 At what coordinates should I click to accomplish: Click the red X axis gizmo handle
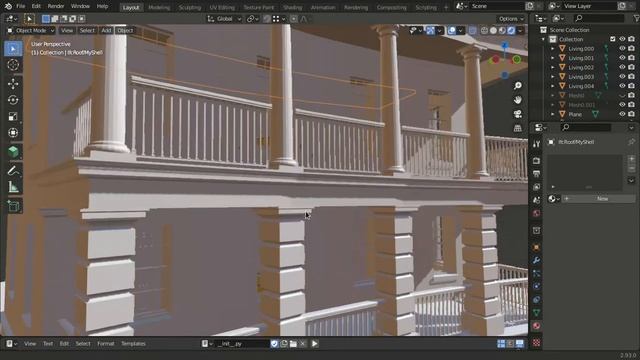point(495,60)
